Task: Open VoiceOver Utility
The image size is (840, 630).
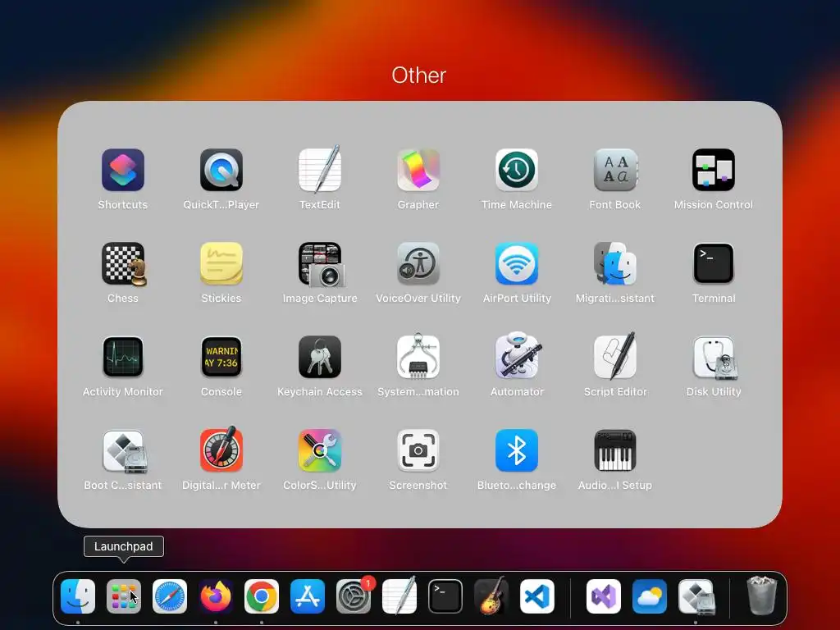Action: point(418,263)
